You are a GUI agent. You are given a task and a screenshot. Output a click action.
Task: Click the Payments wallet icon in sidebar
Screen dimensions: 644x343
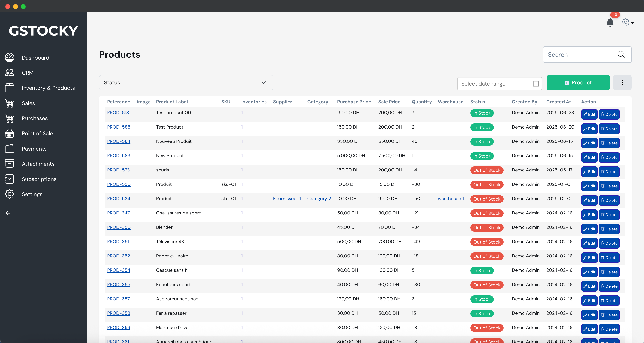[9, 149]
